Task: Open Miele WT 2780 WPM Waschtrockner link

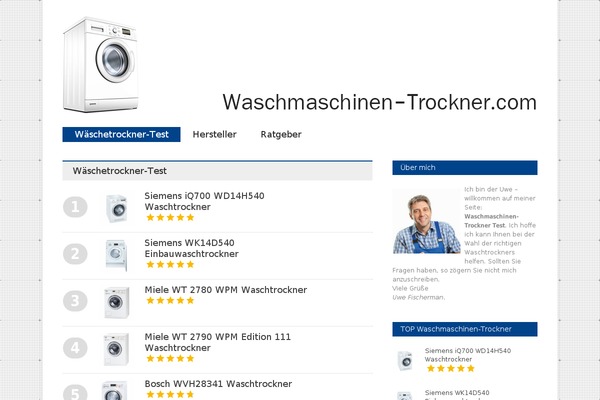Action: point(226,290)
